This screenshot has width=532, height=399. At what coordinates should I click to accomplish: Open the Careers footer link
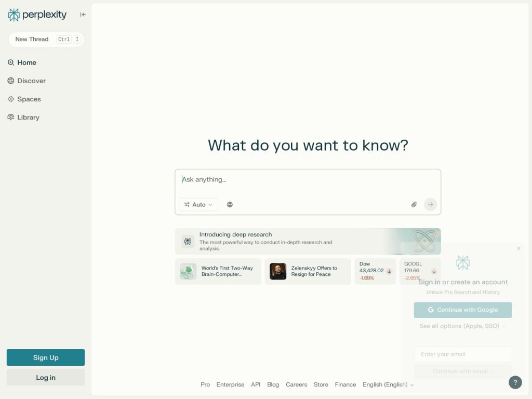click(x=297, y=385)
